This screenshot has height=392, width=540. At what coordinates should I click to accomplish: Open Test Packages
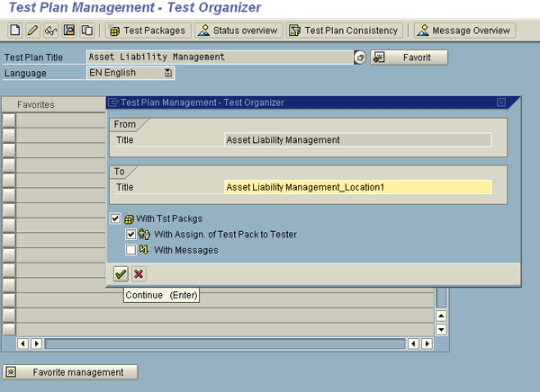[148, 31]
